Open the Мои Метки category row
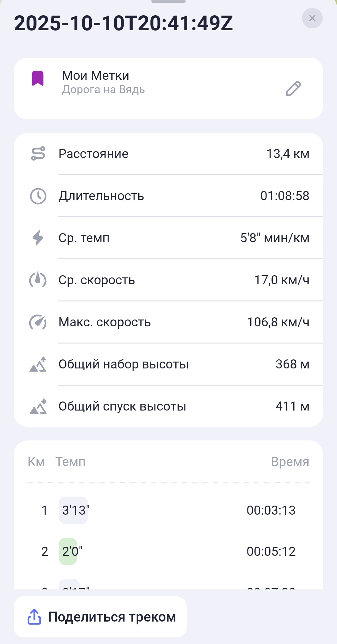337x644 pixels. tap(168, 89)
